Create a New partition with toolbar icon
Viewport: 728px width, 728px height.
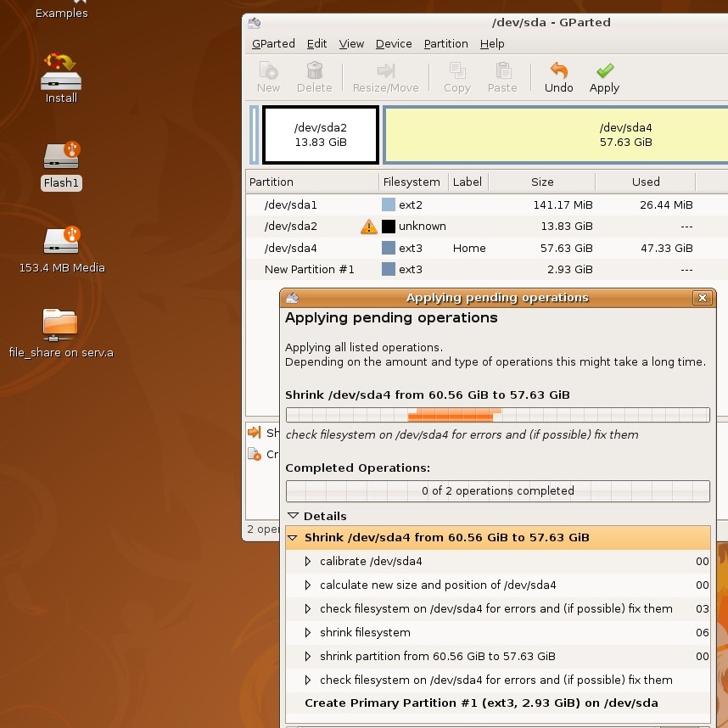coord(268,77)
